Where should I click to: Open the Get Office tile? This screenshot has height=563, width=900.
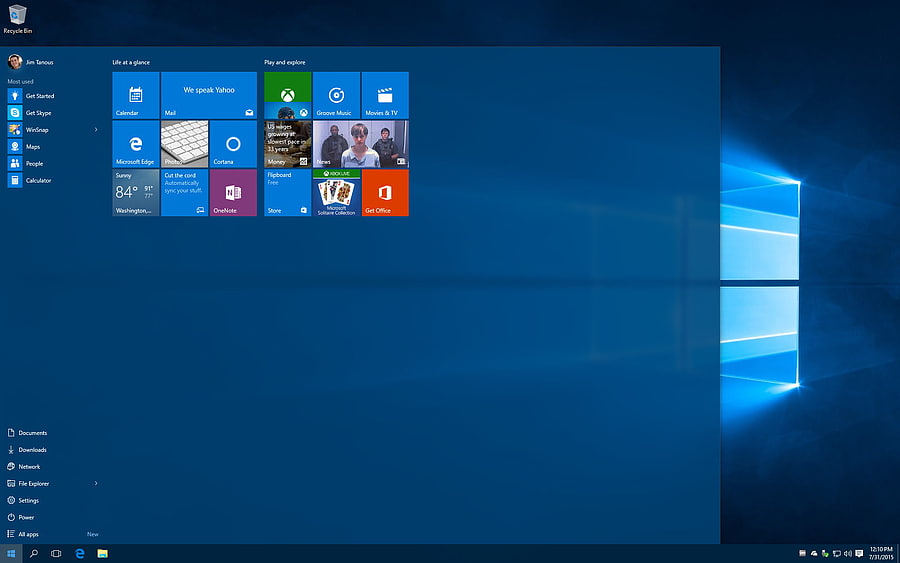[x=385, y=193]
